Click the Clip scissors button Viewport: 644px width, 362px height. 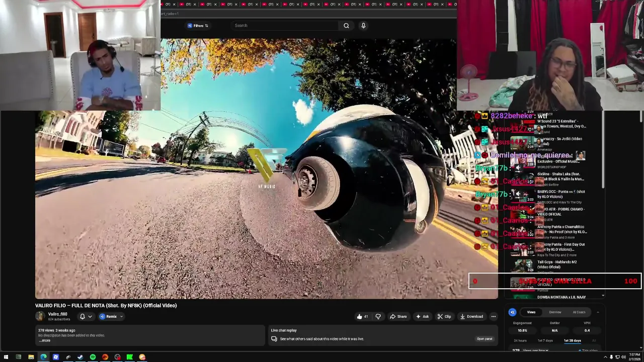[444, 317]
